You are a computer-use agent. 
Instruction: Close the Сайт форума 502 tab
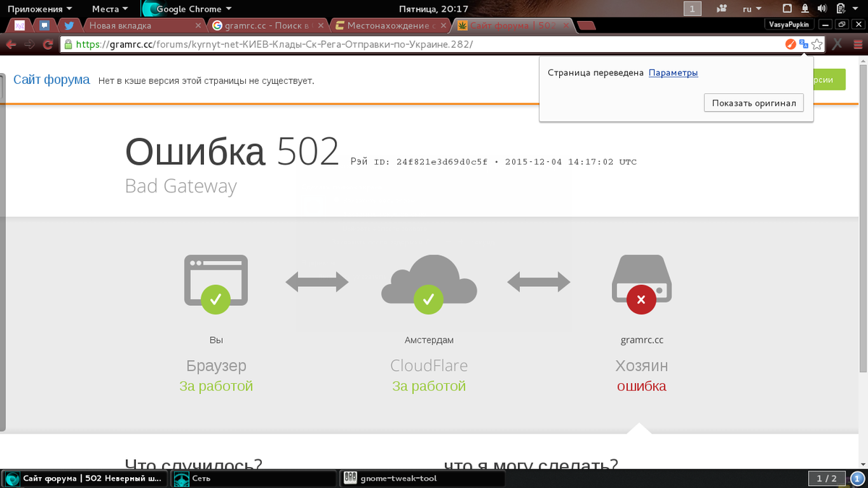coord(567,25)
